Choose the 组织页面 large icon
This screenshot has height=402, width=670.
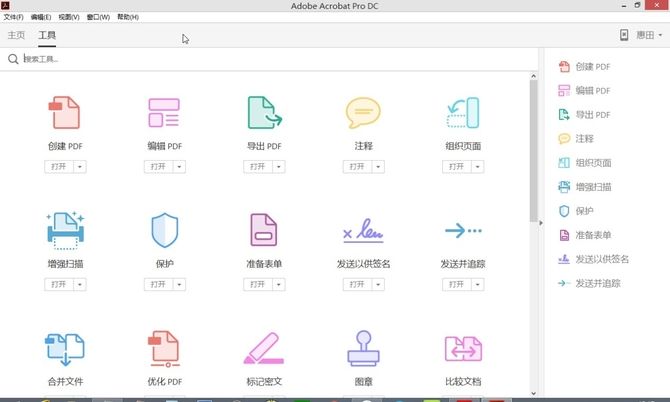(463, 113)
